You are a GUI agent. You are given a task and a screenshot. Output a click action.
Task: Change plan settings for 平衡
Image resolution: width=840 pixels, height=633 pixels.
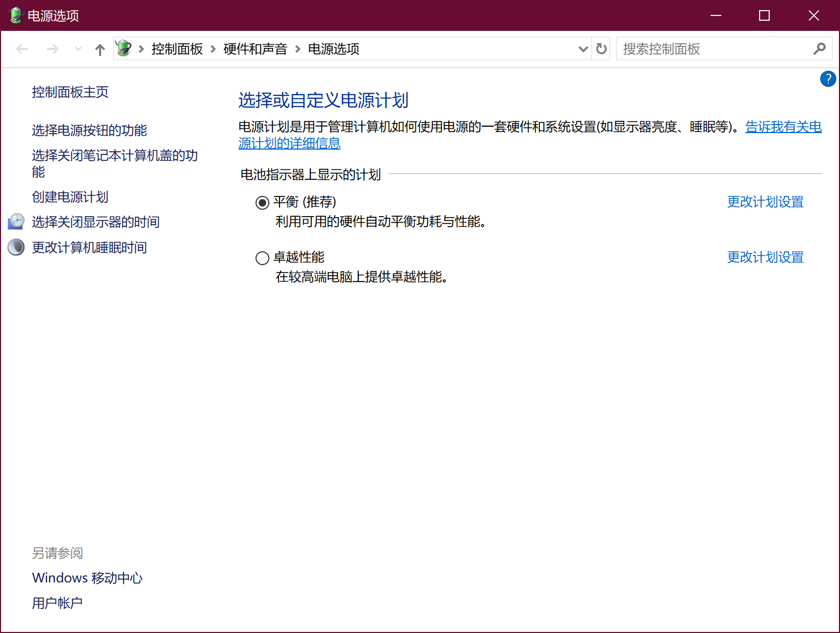click(765, 202)
